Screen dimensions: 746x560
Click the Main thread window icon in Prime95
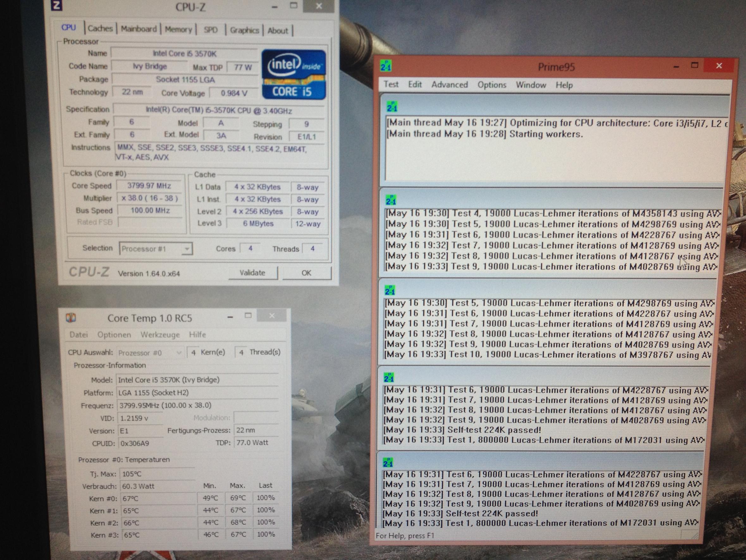(392, 107)
